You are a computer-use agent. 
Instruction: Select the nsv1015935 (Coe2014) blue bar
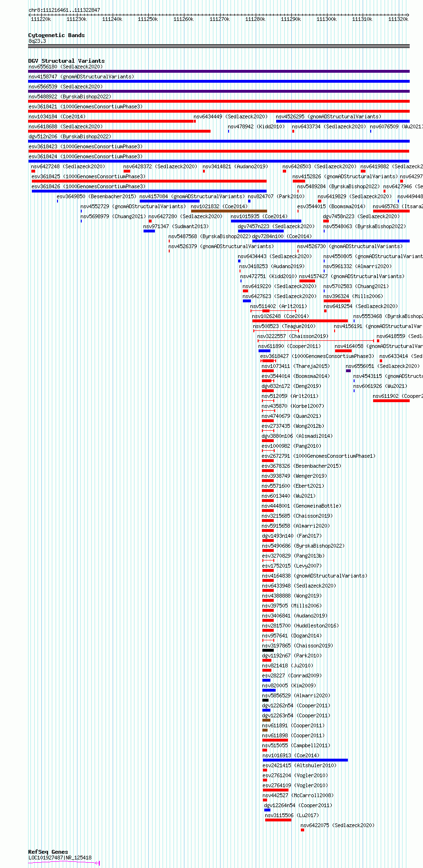(x=266, y=221)
